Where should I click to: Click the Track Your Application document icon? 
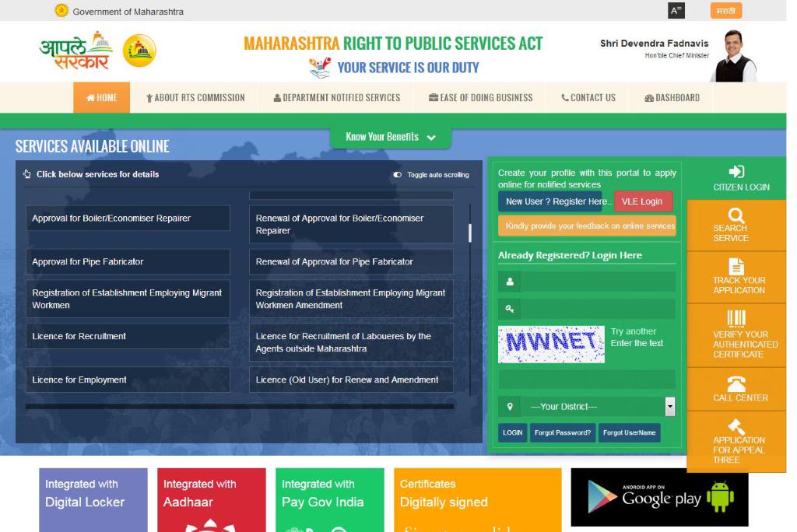[736, 268]
